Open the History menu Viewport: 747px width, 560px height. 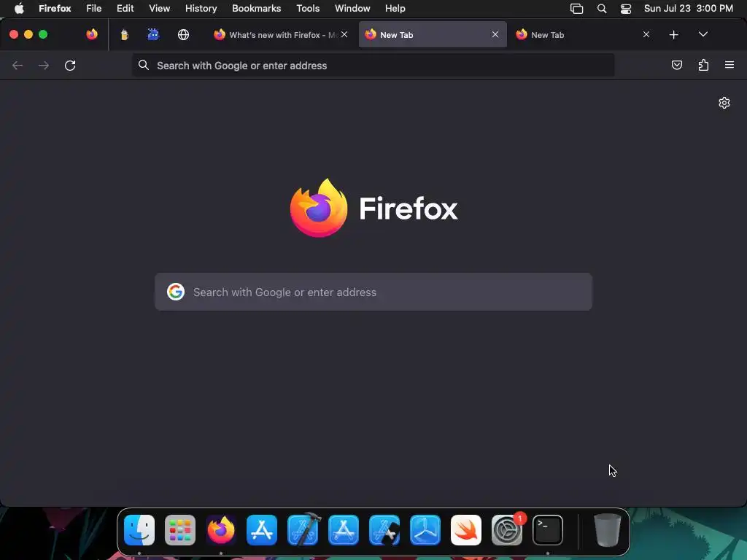coord(201,9)
